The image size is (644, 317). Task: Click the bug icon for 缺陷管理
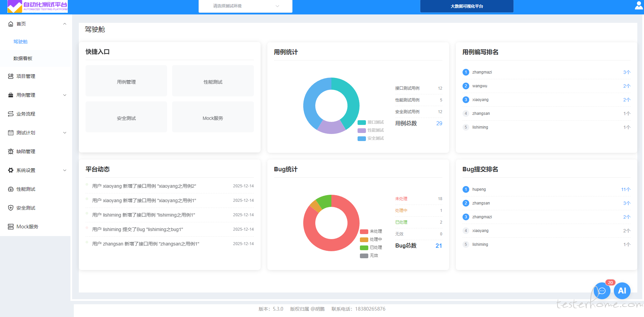tap(11, 151)
